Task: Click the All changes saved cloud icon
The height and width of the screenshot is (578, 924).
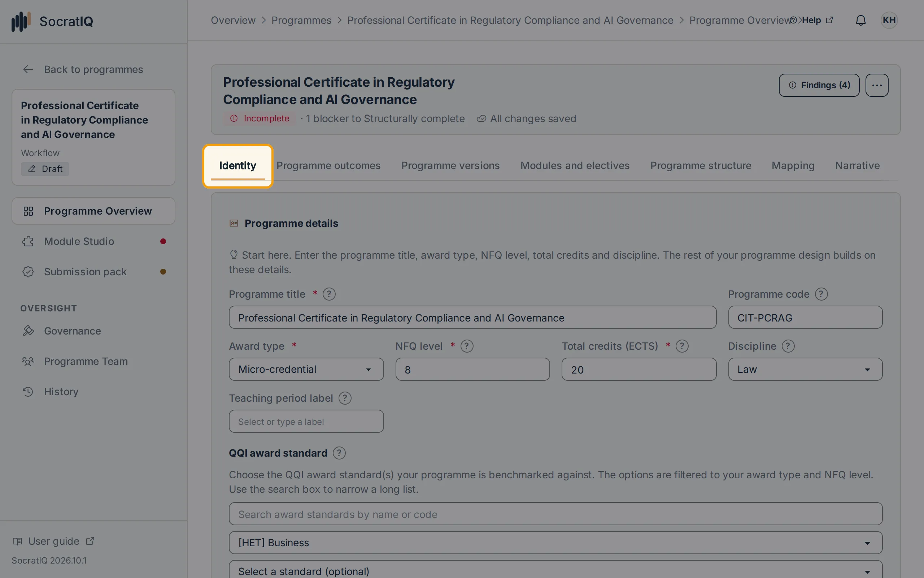Action: 481,118
